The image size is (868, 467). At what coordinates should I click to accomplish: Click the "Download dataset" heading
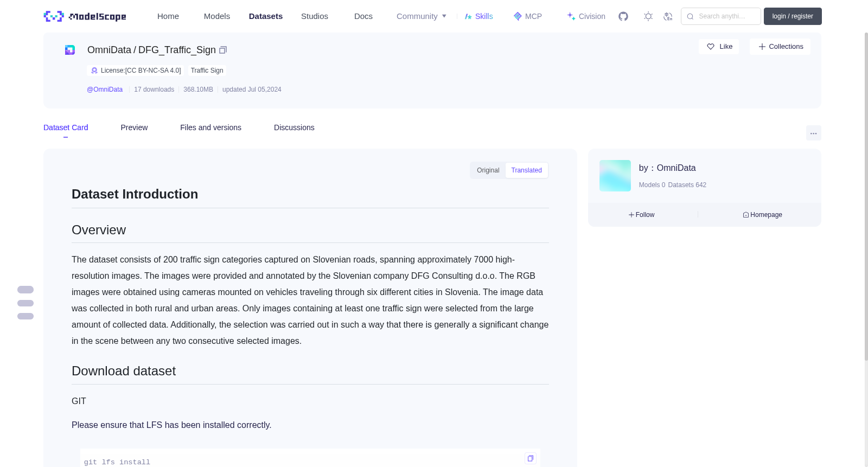point(124,371)
